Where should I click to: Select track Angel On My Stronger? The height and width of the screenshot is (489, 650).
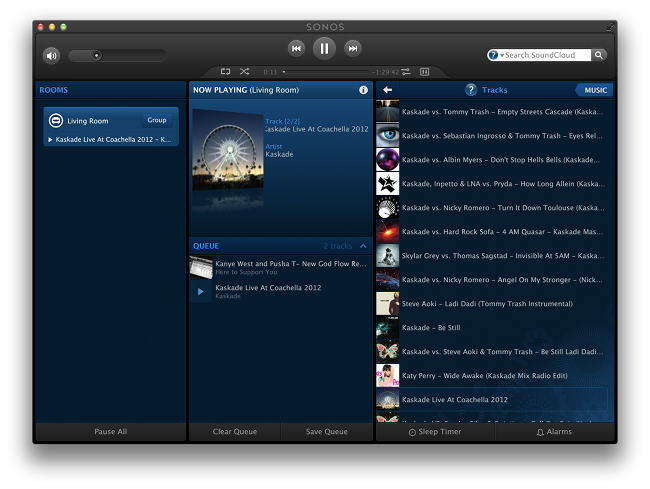pyautogui.click(x=495, y=280)
